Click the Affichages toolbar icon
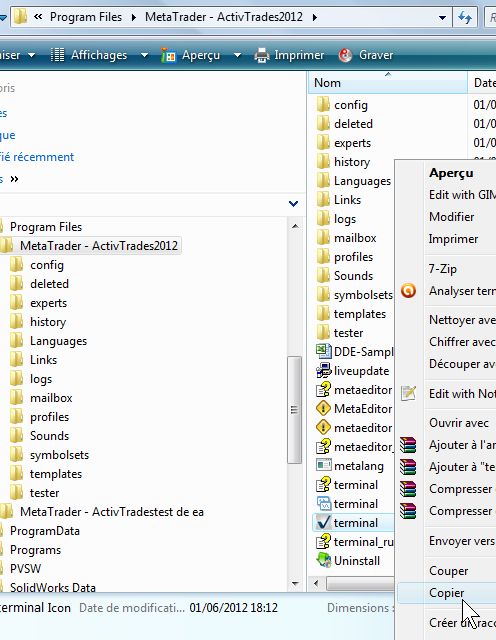The image size is (496, 640). [57, 55]
